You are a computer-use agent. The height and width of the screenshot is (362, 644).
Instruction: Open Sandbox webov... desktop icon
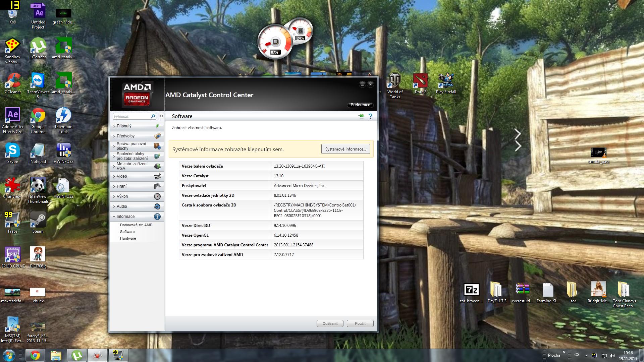(x=12, y=50)
